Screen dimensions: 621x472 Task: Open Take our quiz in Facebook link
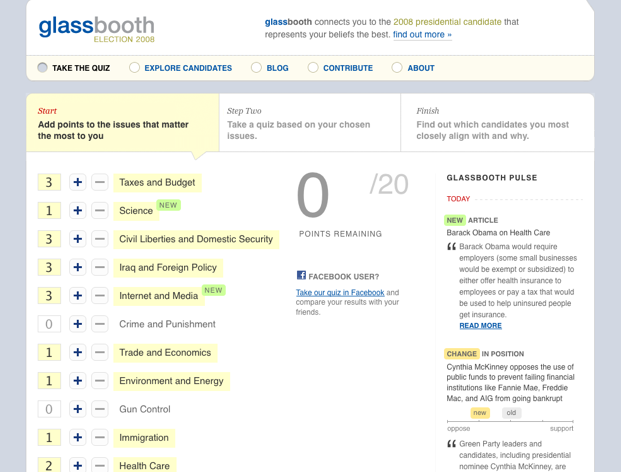point(340,293)
